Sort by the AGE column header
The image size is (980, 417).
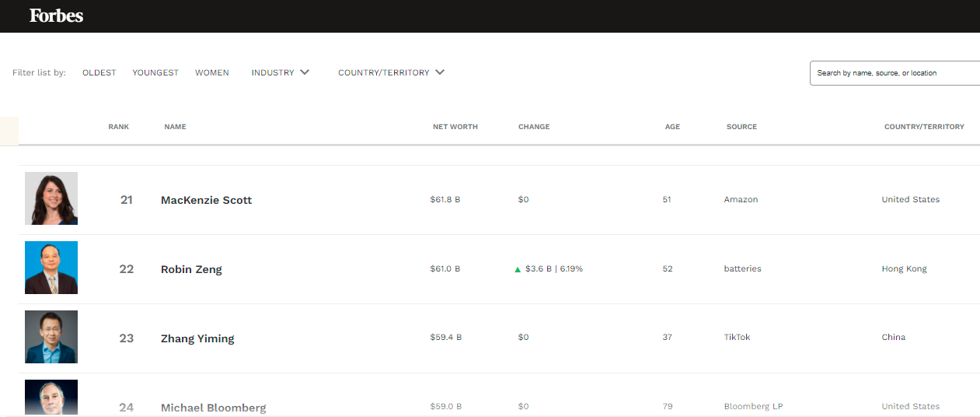672,127
